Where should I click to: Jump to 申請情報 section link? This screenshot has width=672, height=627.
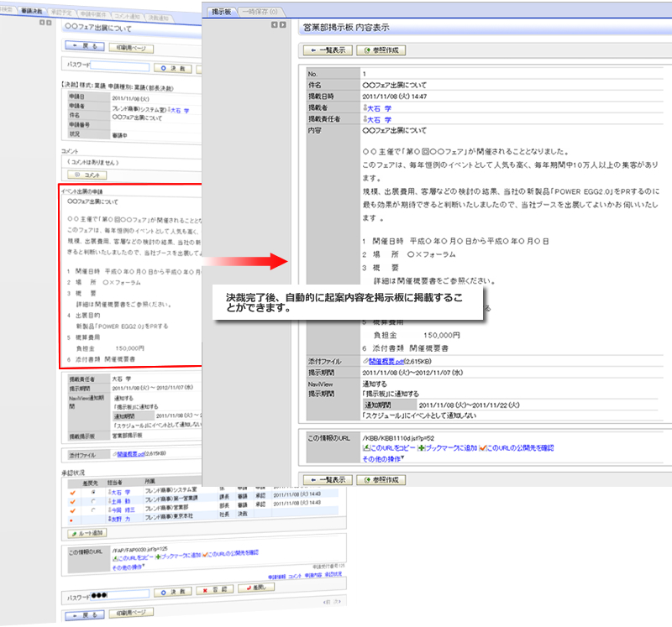(x=277, y=577)
